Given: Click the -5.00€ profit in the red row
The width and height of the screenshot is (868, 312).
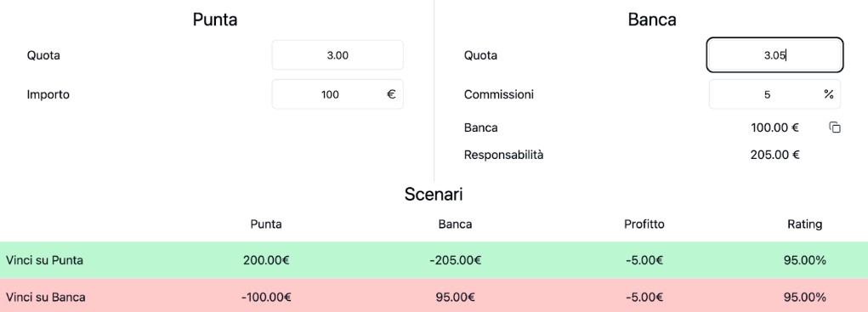Looking at the screenshot, I should point(644,297).
